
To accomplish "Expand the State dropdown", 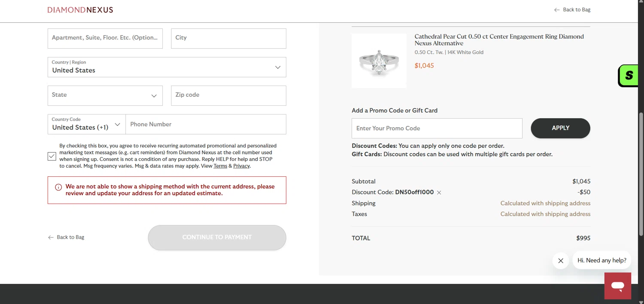I will click(x=105, y=95).
